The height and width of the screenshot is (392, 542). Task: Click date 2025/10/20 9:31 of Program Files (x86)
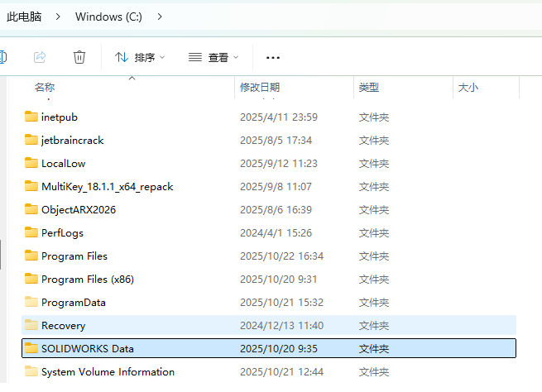click(x=279, y=279)
